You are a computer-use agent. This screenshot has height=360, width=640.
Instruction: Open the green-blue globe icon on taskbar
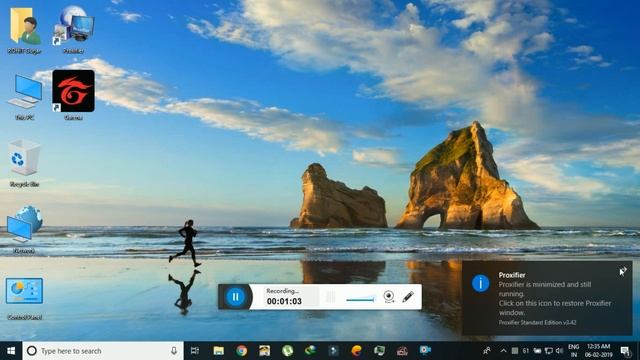311,350
